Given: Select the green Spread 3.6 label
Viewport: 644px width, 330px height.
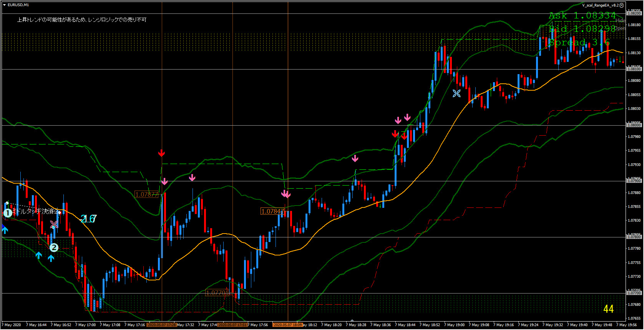Looking at the screenshot, I should (x=579, y=43).
